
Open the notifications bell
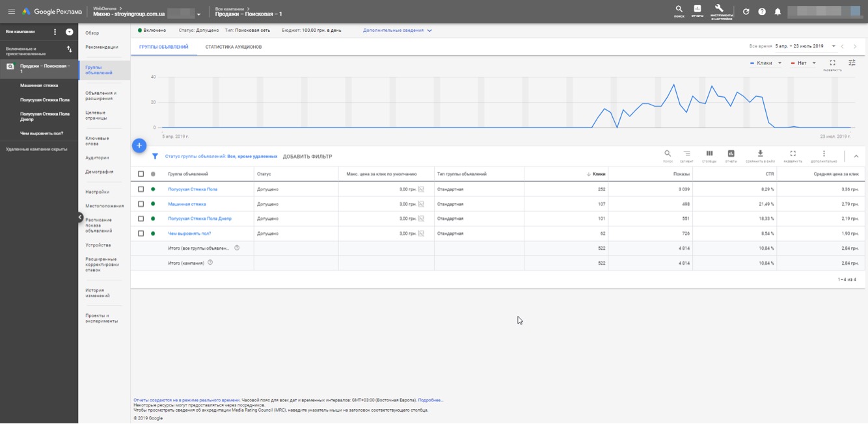click(778, 12)
